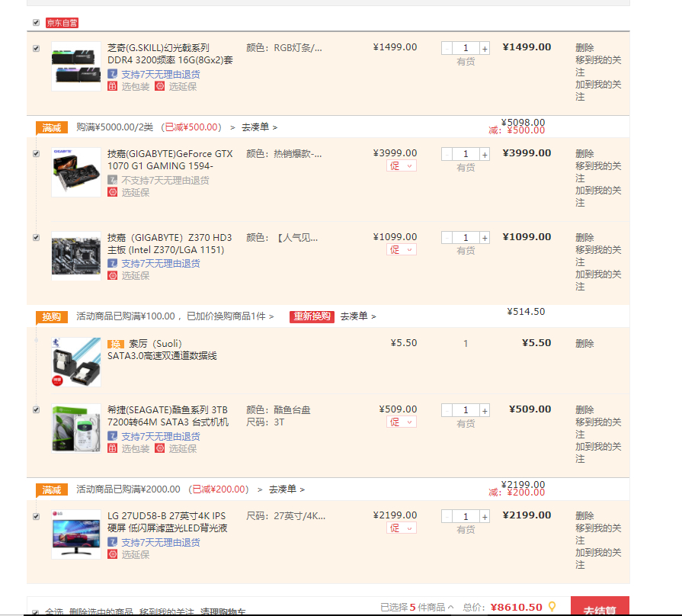The image size is (682, 616).
Task: Click 选延保 warranty icon for Seagate drive
Action: point(160,448)
